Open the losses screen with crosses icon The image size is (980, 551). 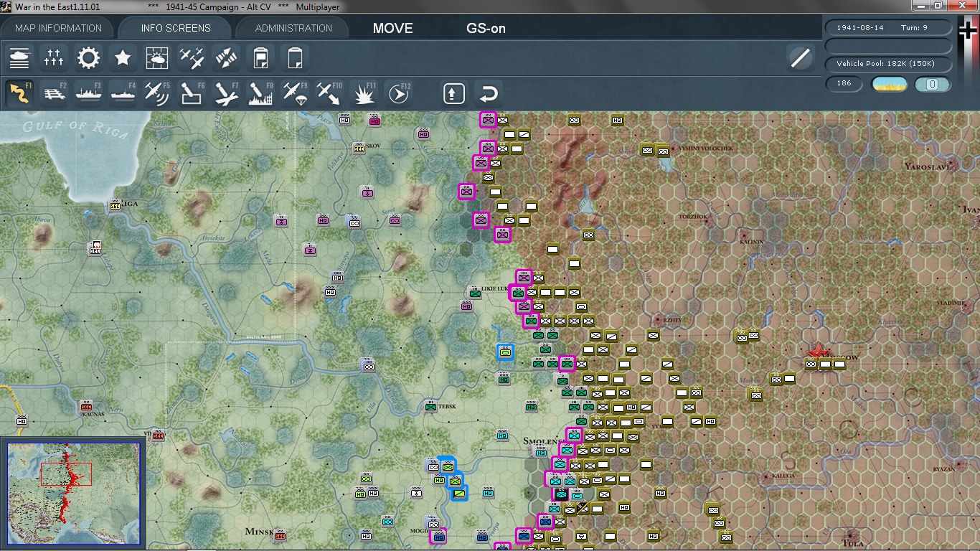click(x=54, y=57)
